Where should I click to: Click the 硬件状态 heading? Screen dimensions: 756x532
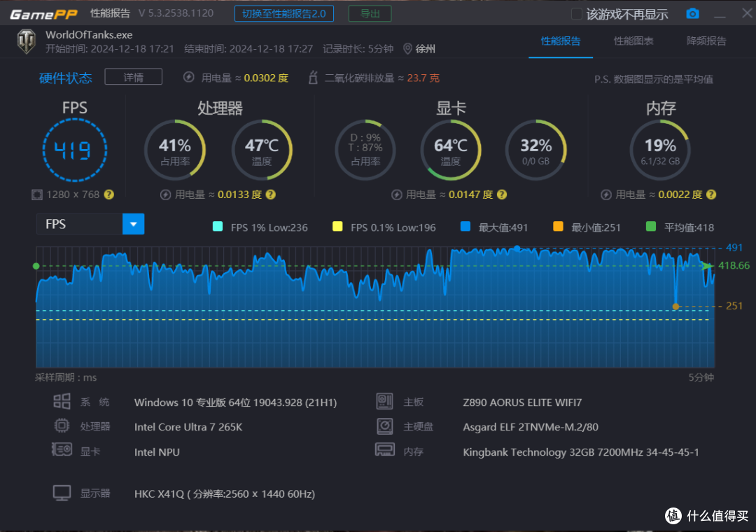click(x=66, y=78)
